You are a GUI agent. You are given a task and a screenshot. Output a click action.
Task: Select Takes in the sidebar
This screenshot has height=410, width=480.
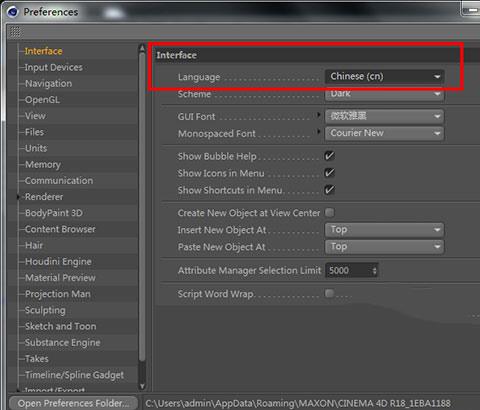point(37,359)
